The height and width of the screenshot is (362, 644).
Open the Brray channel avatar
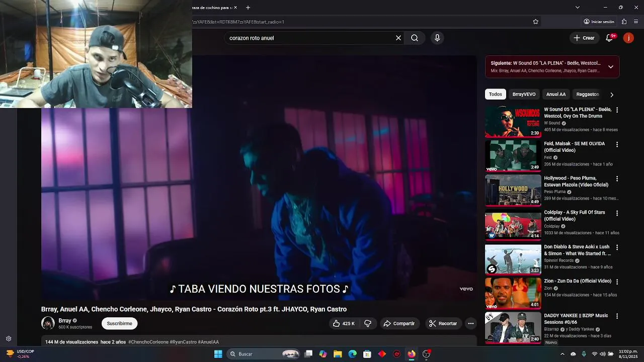click(48, 323)
